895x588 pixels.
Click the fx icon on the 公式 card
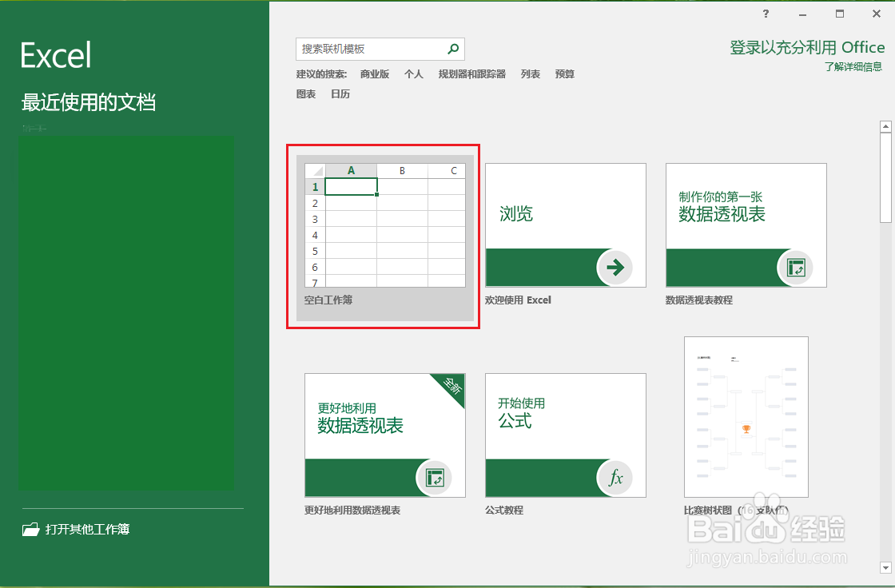point(615,477)
